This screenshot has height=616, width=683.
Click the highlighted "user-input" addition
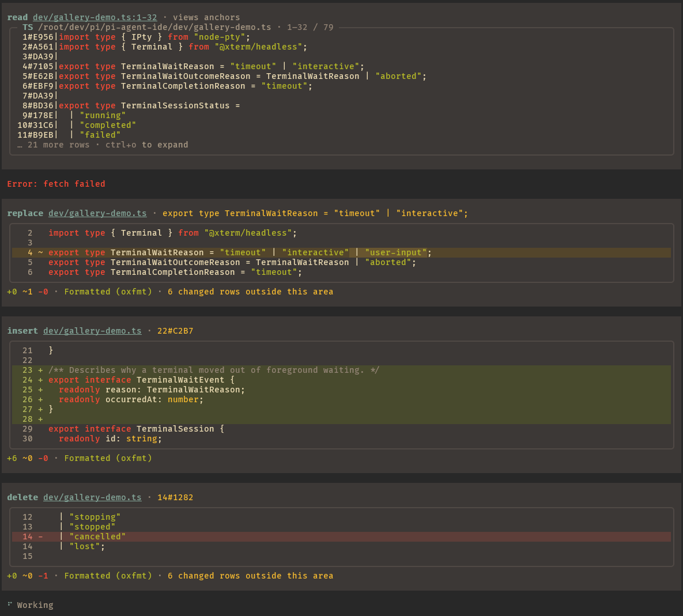tap(396, 252)
